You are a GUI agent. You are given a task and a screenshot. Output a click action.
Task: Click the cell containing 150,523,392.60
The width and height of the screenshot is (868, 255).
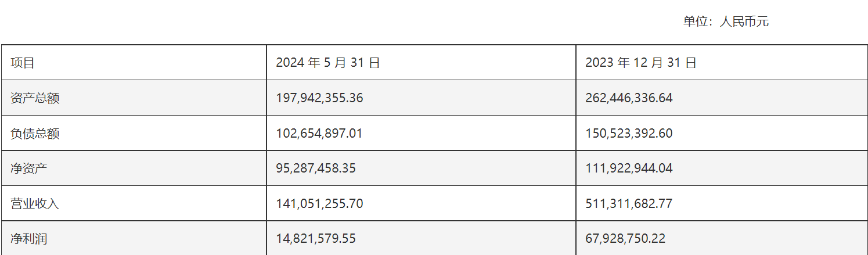click(629, 134)
